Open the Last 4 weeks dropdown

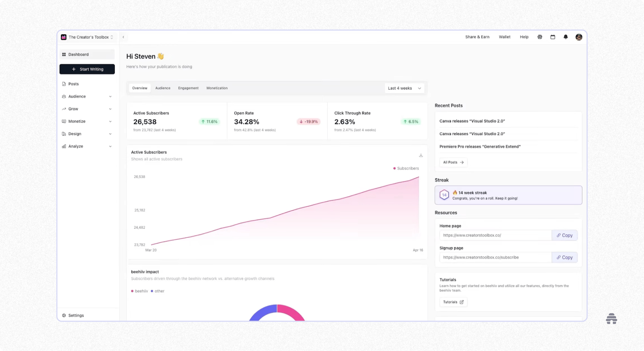[404, 88]
